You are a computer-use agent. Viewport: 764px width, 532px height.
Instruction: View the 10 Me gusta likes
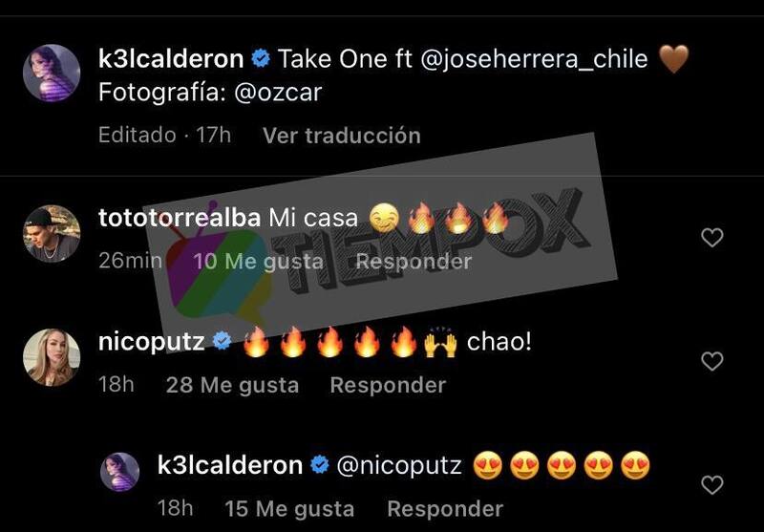pyautogui.click(x=258, y=262)
